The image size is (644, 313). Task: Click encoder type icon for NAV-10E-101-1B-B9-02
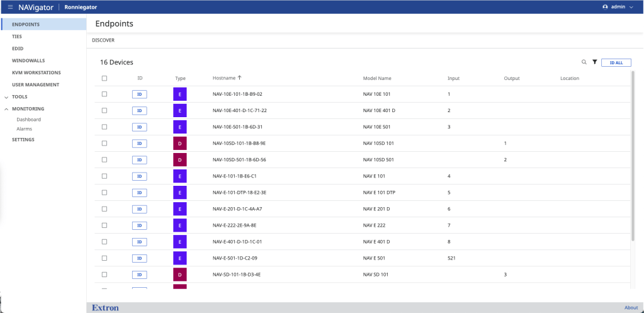180,94
